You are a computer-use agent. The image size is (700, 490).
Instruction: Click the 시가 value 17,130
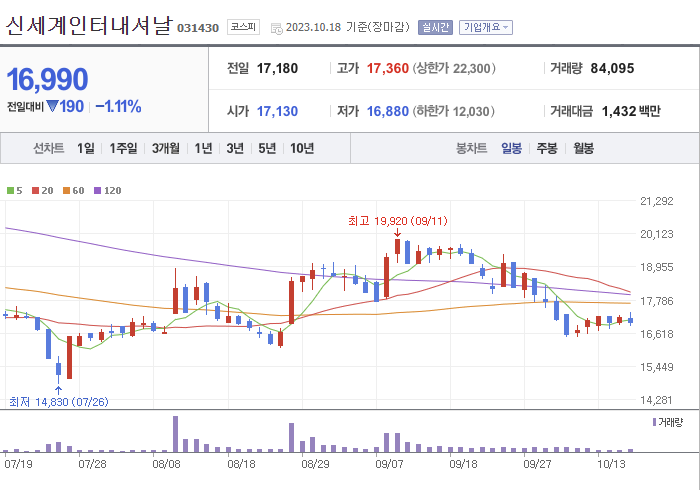click(277, 111)
